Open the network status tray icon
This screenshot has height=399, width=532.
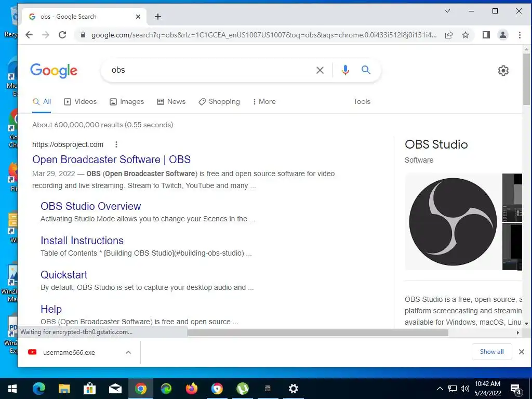[x=453, y=389]
